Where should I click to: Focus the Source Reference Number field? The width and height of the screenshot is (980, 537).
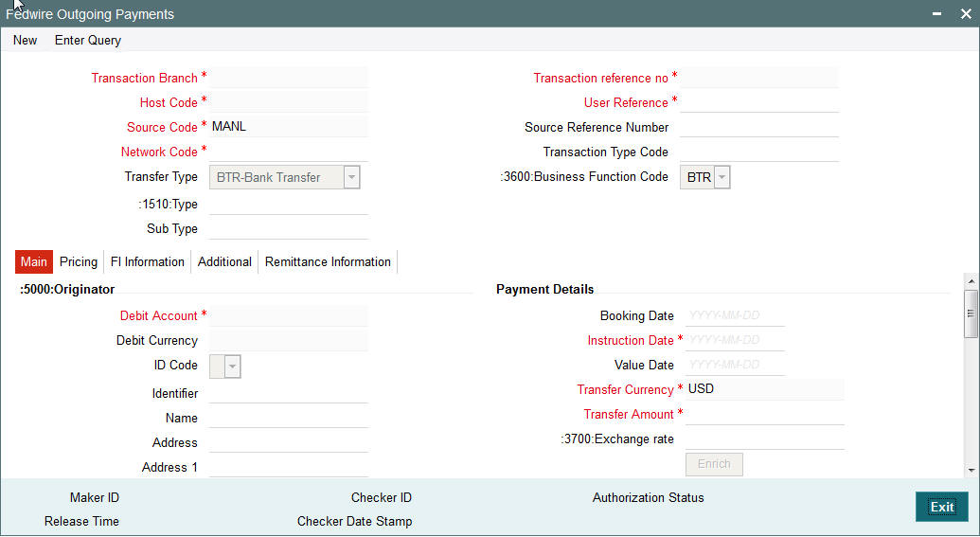click(758, 126)
